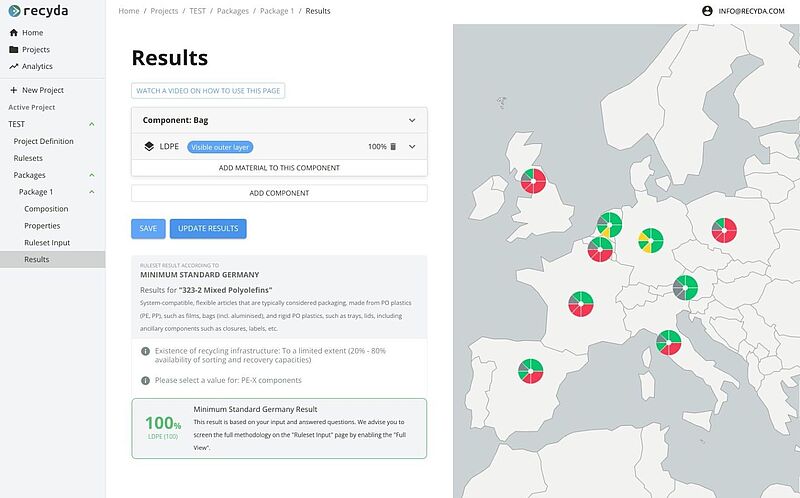Click the recyda logo

click(x=43, y=11)
